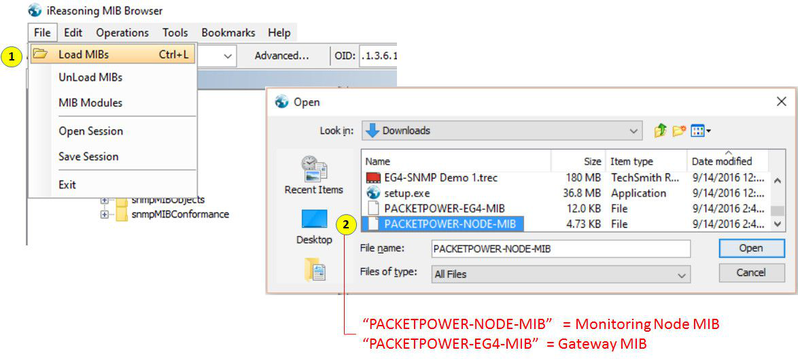Open the Operations menu
798x363 pixels.
point(122,33)
